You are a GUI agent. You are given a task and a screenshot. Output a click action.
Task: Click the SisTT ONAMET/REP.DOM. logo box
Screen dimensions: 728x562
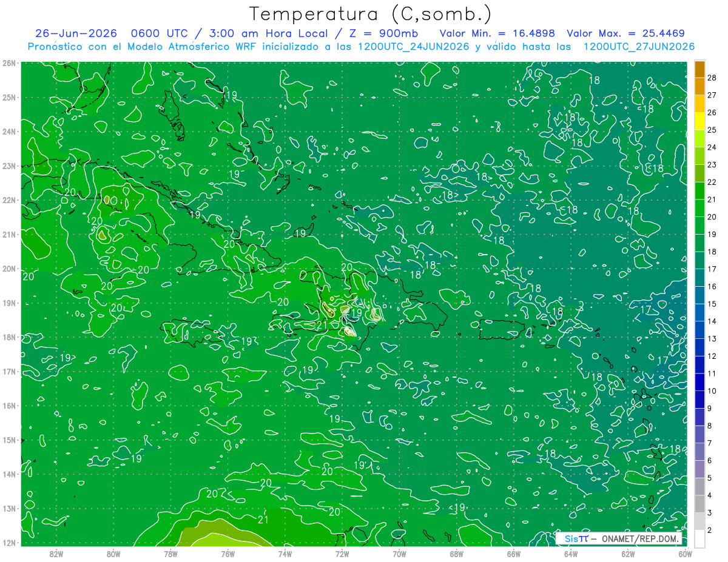click(619, 538)
